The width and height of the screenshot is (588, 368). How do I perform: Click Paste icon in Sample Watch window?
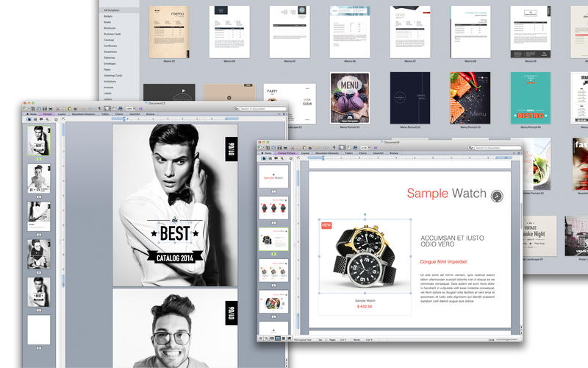[304, 148]
